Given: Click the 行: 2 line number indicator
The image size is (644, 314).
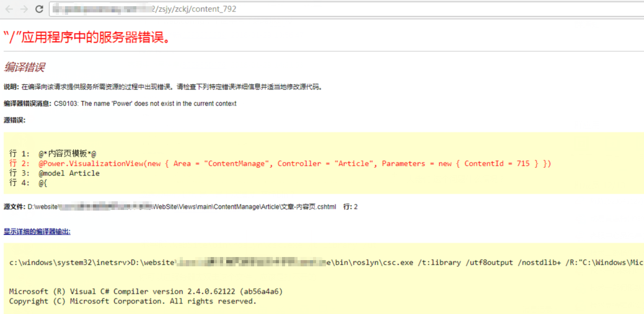Looking at the screenshot, I should pos(350,207).
